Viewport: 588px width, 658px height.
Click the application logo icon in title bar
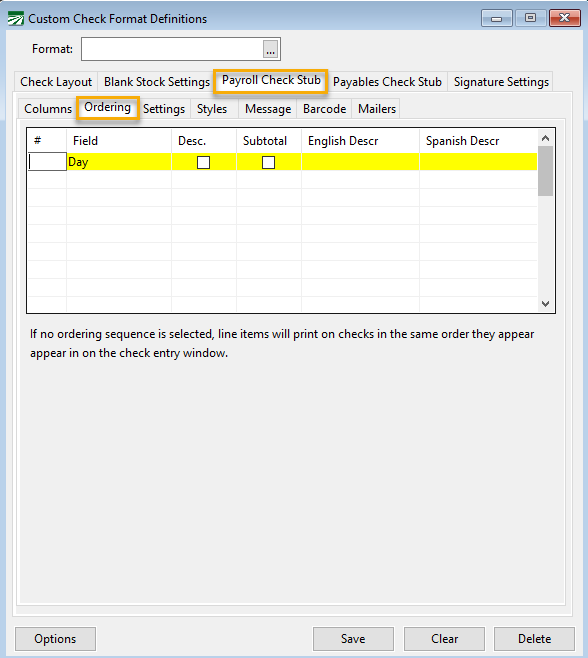pos(16,18)
